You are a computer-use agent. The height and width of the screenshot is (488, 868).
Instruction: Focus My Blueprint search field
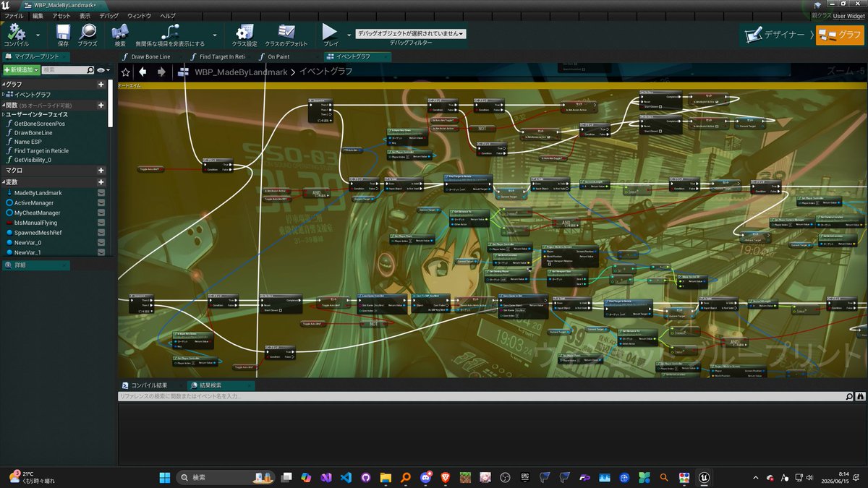point(68,70)
